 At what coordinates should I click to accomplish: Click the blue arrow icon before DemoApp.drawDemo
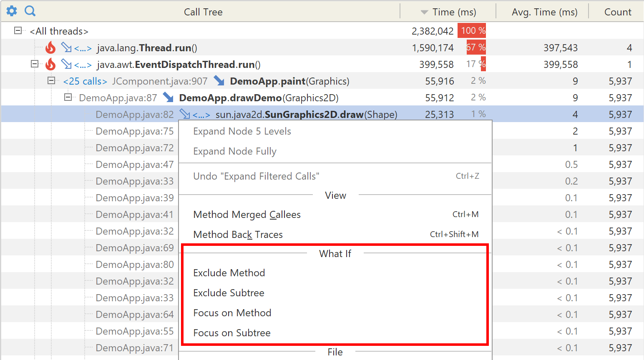pos(168,97)
